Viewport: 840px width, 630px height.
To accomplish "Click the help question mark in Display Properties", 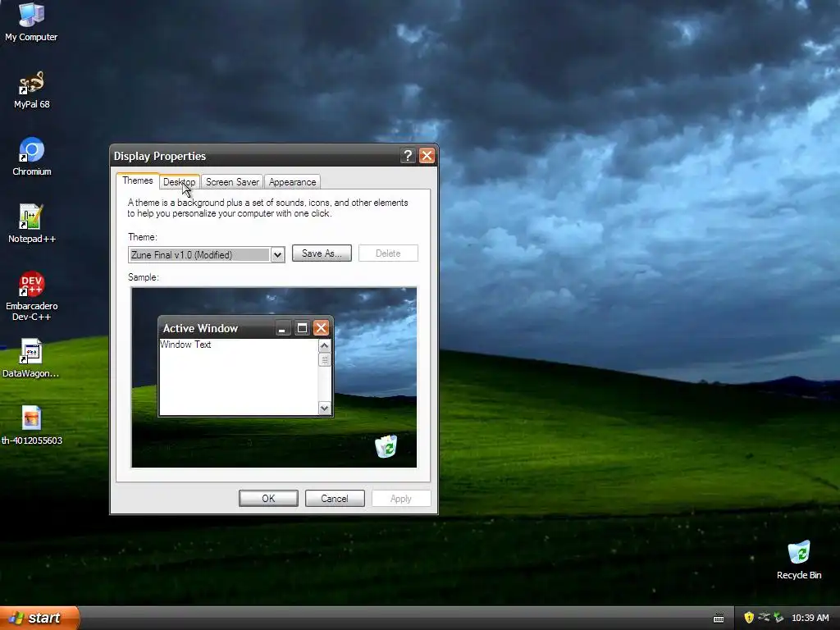I will 408,156.
